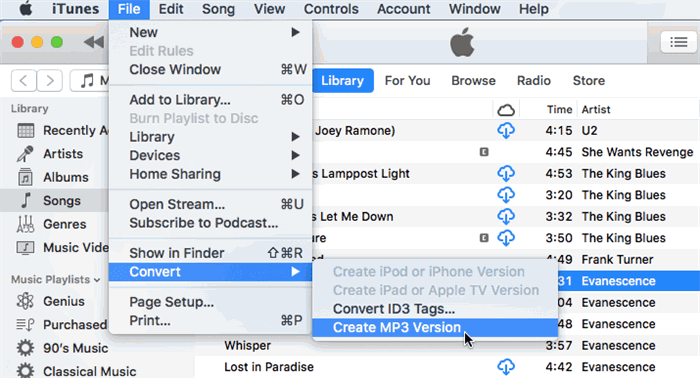
Task: Go forward with the right chevron
Action: pyautogui.click(x=50, y=81)
